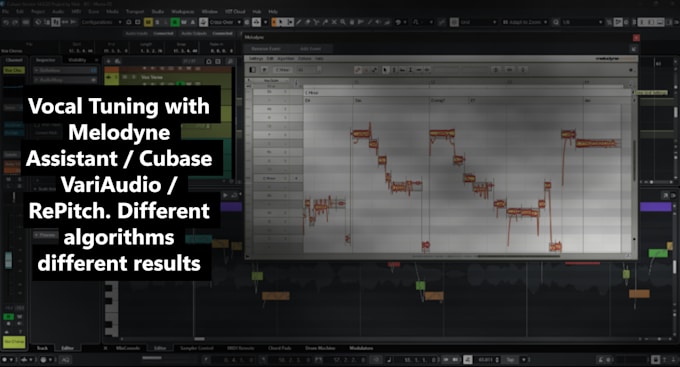This screenshot has width=680, height=367.
Task: Click Melodyne's Quantize Time macro icon
Action: pyautogui.click(x=510, y=69)
